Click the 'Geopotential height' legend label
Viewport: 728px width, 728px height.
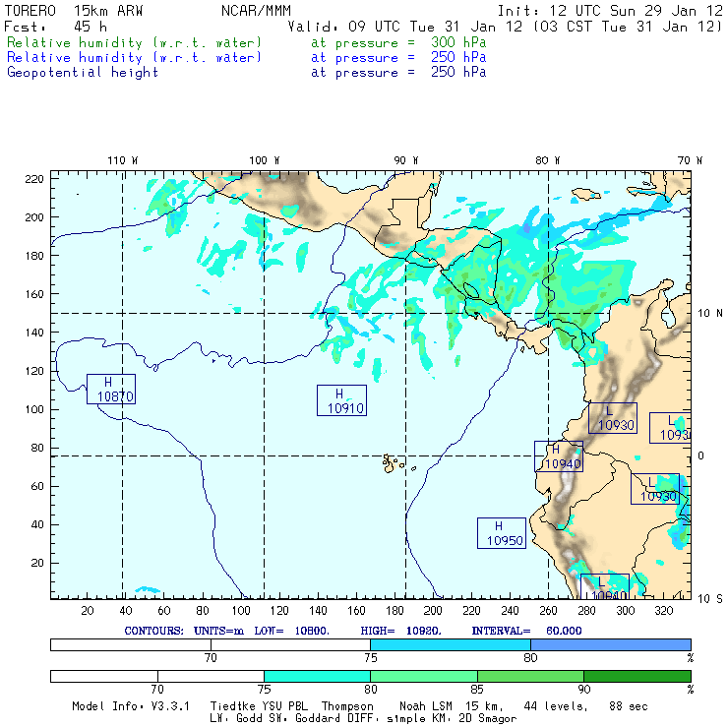click(x=83, y=73)
